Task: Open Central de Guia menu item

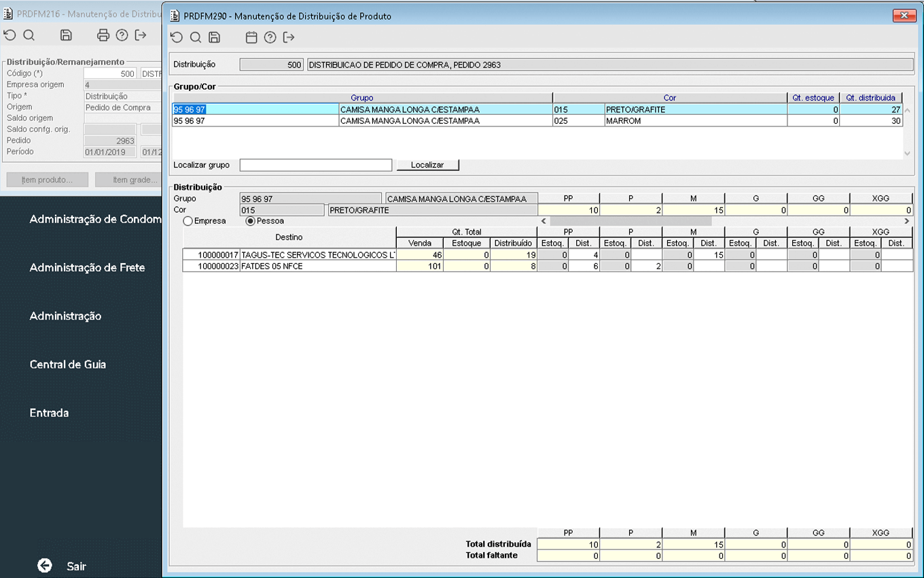Action: [x=68, y=364]
